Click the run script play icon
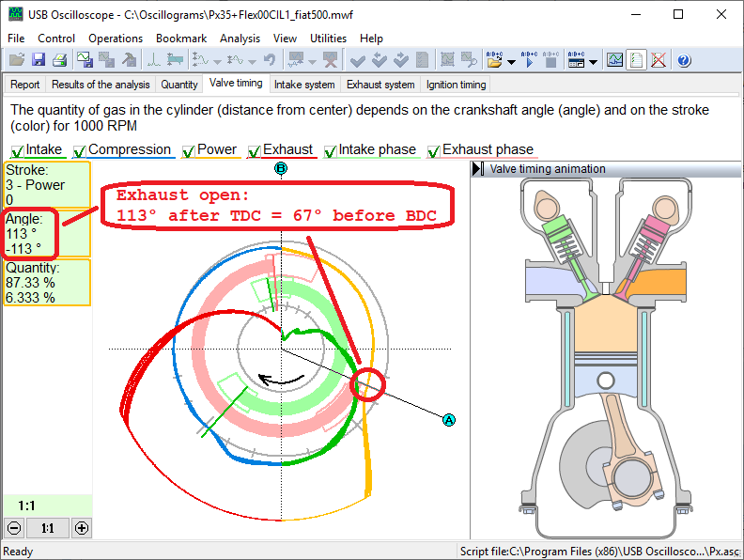The height and width of the screenshot is (560, 744). 530,60
